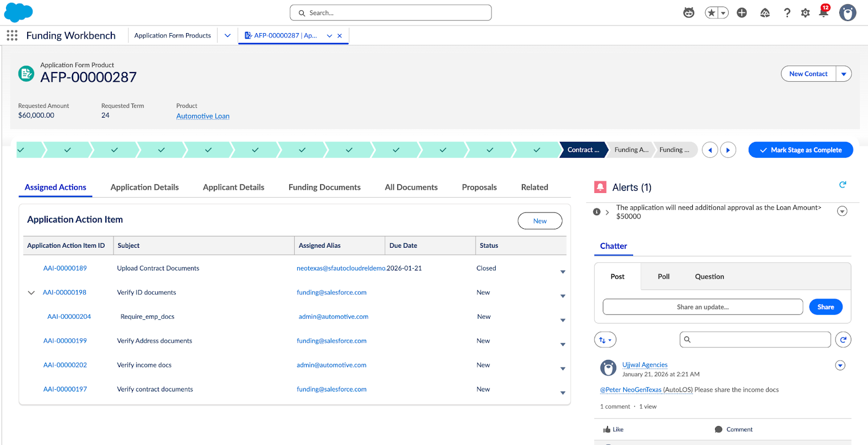Refresh the Chatter feed
The width and height of the screenshot is (868, 445).
(x=843, y=340)
